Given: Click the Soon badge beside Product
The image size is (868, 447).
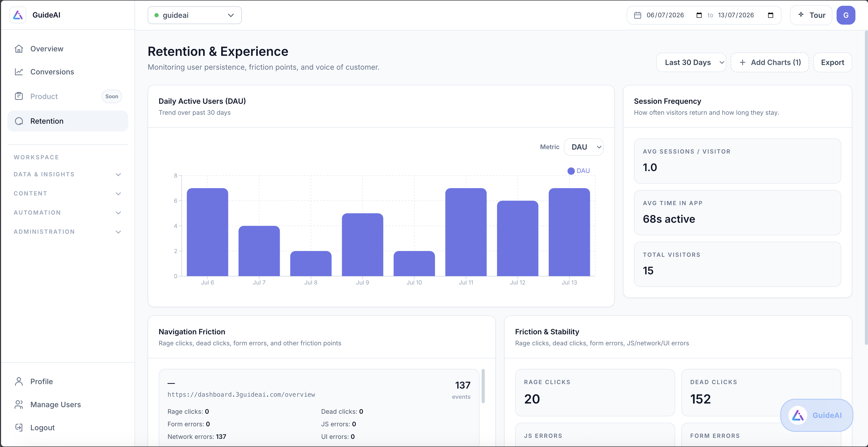Looking at the screenshot, I should [112, 96].
